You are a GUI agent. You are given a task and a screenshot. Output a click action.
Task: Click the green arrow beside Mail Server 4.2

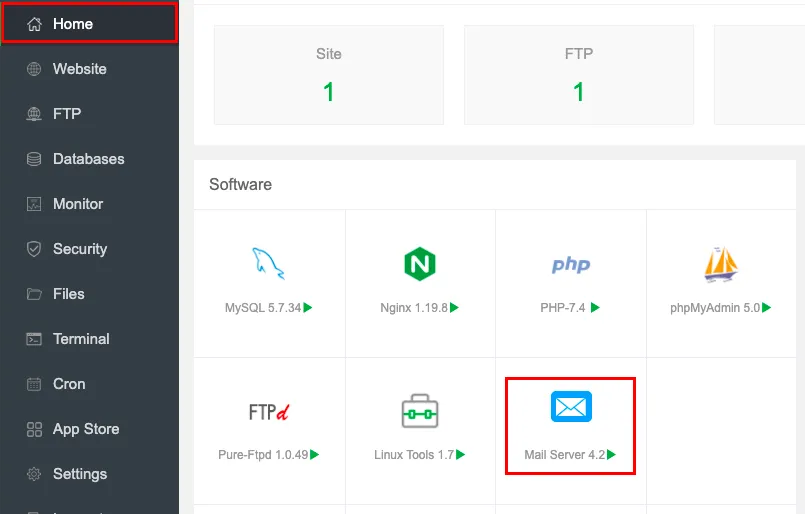click(x=611, y=455)
